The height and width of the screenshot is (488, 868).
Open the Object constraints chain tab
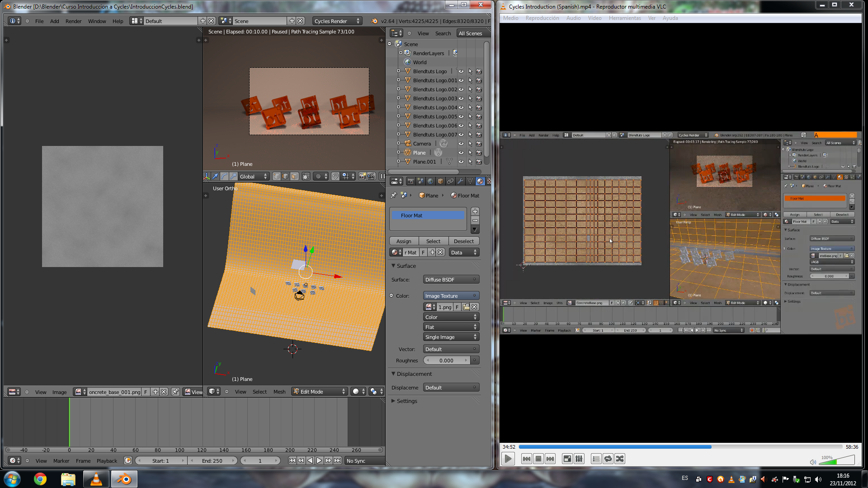pos(450,181)
